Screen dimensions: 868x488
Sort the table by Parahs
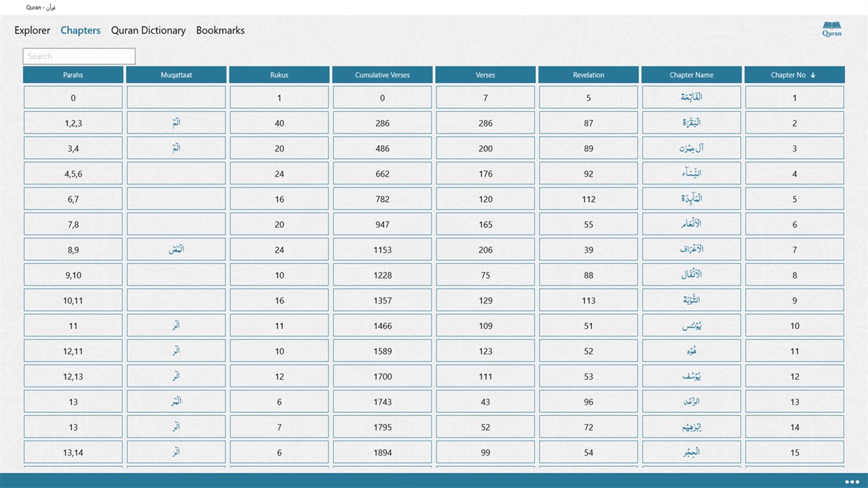[x=73, y=74]
